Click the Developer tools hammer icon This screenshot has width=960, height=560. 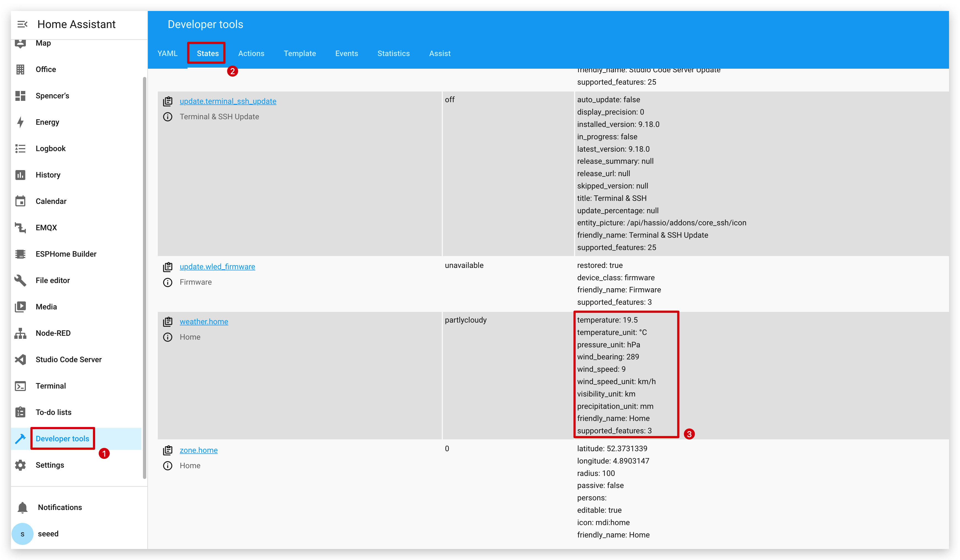point(20,439)
